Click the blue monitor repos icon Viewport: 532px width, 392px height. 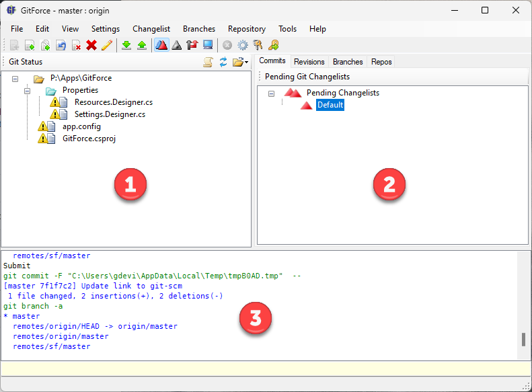pyautogui.click(x=208, y=45)
